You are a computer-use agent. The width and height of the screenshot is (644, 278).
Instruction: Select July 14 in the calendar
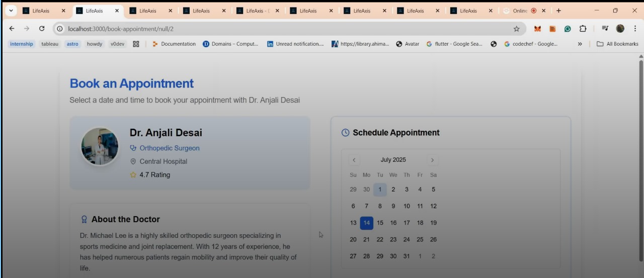366,223
